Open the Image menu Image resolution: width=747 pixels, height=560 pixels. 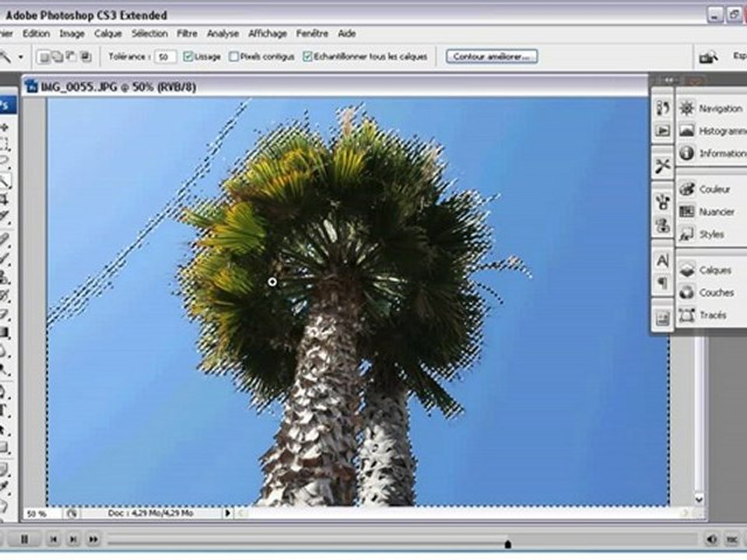(72, 33)
